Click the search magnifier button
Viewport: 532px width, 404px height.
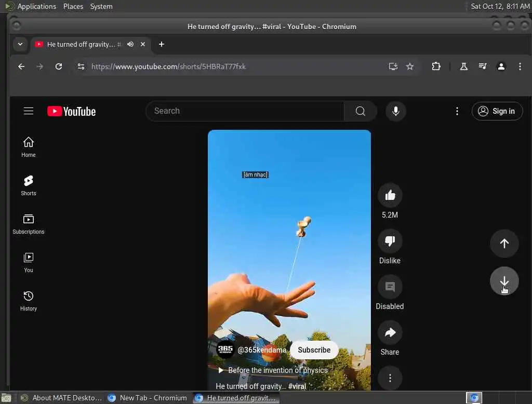pyautogui.click(x=361, y=111)
